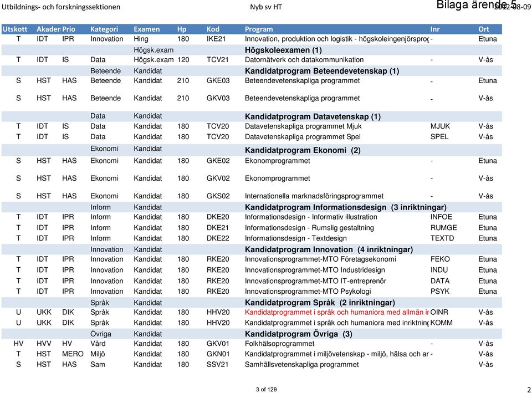Click code GKE02

(218, 161)
